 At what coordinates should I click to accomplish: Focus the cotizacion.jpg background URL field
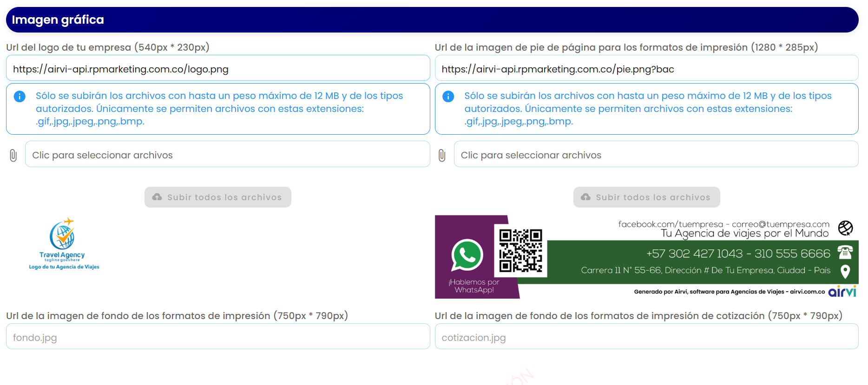[x=646, y=337]
